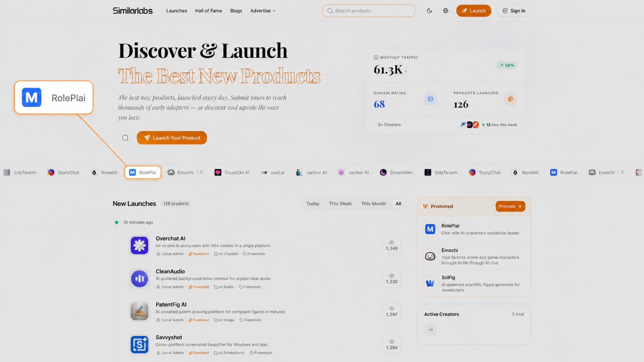
Task: Click the Promote button
Action: tap(510, 206)
